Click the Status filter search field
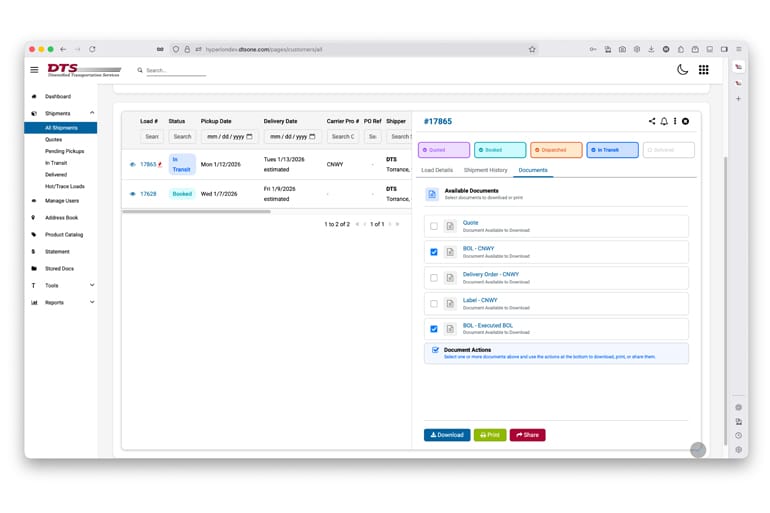Screen dimensions: 770x513 coord(182,136)
